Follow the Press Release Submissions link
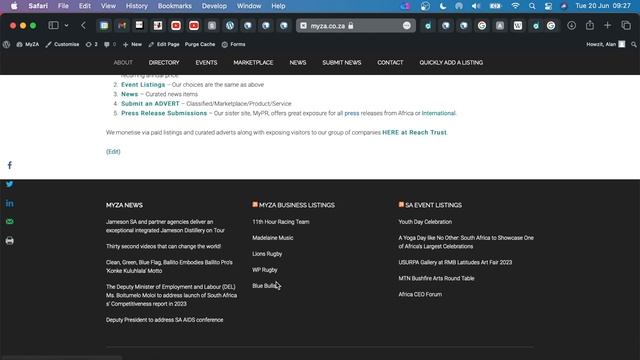 [x=164, y=113]
